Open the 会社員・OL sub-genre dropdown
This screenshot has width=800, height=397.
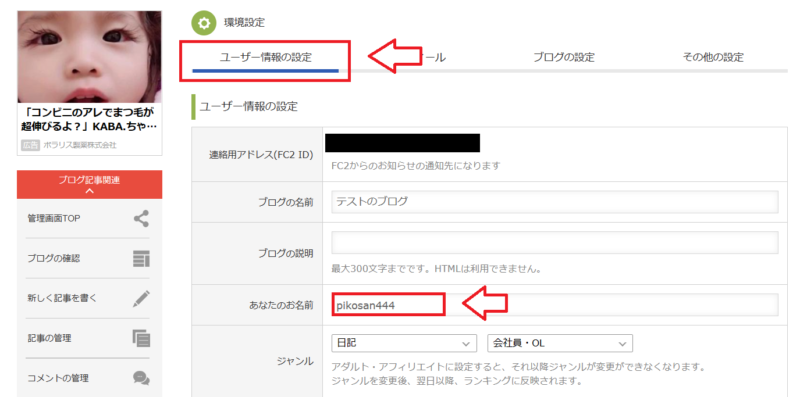click(560, 343)
